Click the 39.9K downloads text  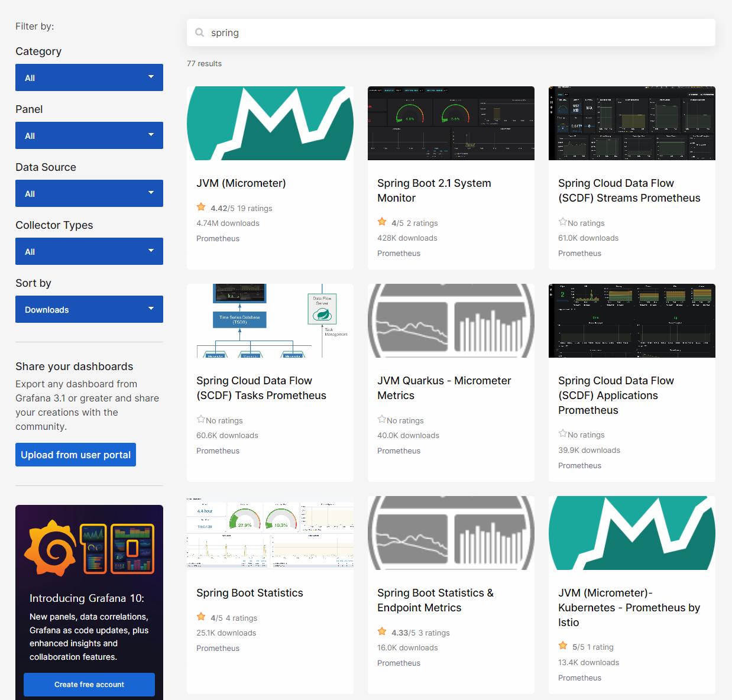click(589, 451)
